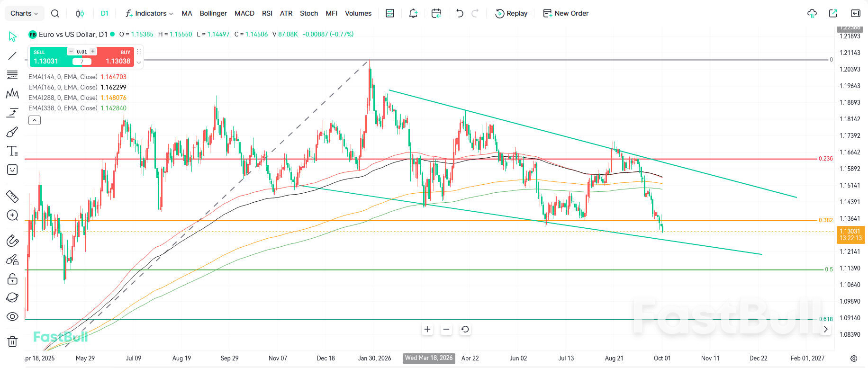Viewport: 868px width, 368px height.
Task: Collapse the EMA indicator legend
Action: click(x=35, y=120)
